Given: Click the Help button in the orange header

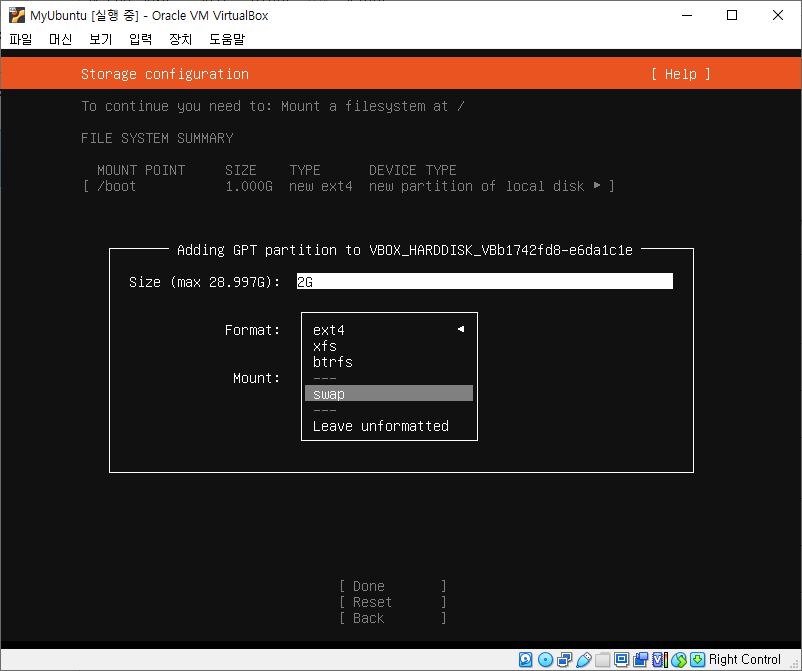Looking at the screenshot, I should tap(681, 74).
